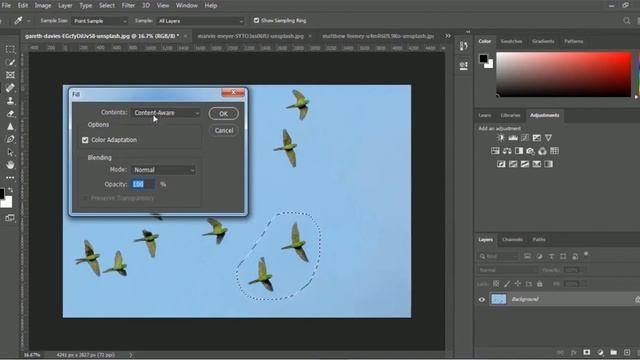Hide the Background layer eye icon
640x360 pixels.
point(482,300)
